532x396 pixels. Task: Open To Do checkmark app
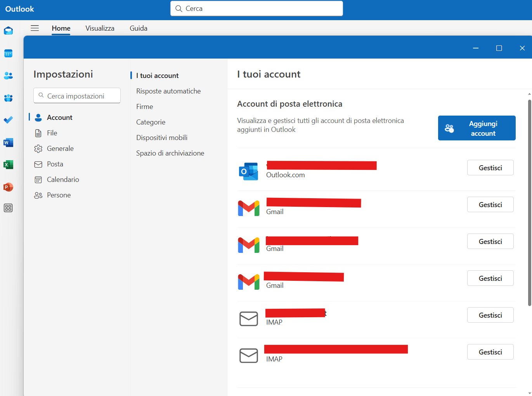[x=8, y=120]
